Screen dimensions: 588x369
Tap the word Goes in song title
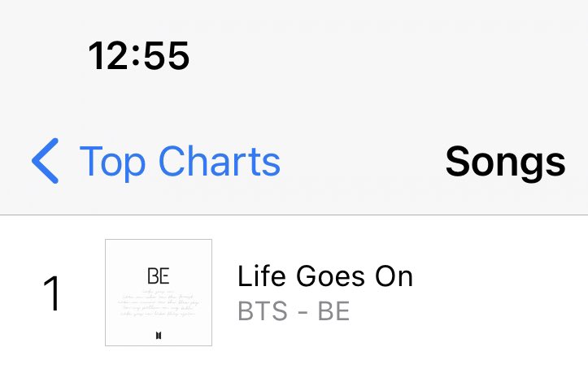point(330,276)
